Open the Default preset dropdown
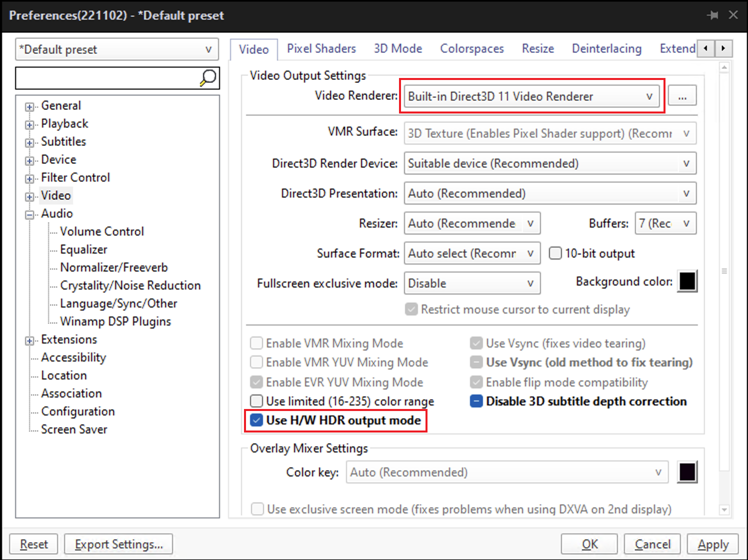The height and width of the screenshot is (560, 748). 117,49
